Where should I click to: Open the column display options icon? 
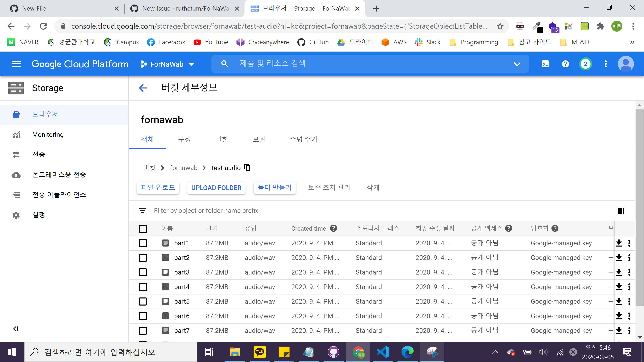621,211
